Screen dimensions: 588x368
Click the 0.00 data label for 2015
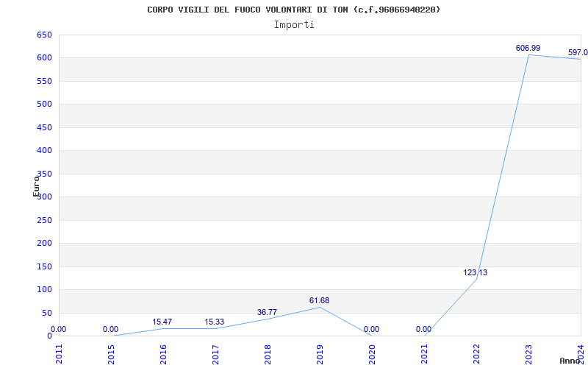pos(110,329)
